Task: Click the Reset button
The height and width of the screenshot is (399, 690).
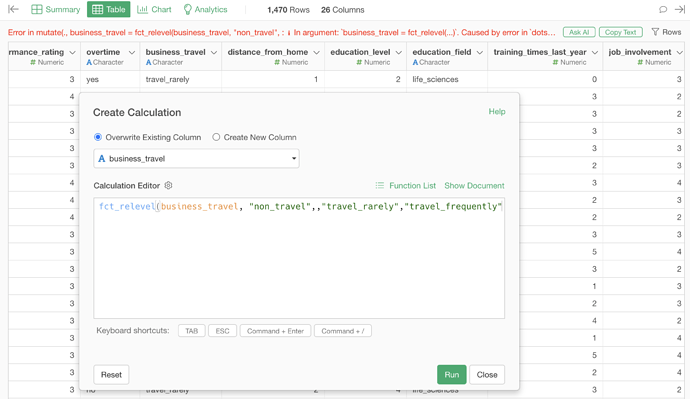Action: pos(111,375)
